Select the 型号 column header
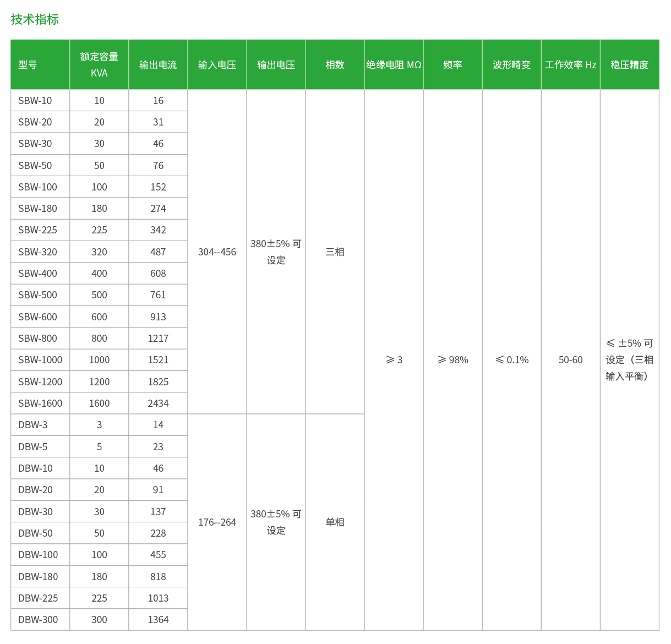 28,65
